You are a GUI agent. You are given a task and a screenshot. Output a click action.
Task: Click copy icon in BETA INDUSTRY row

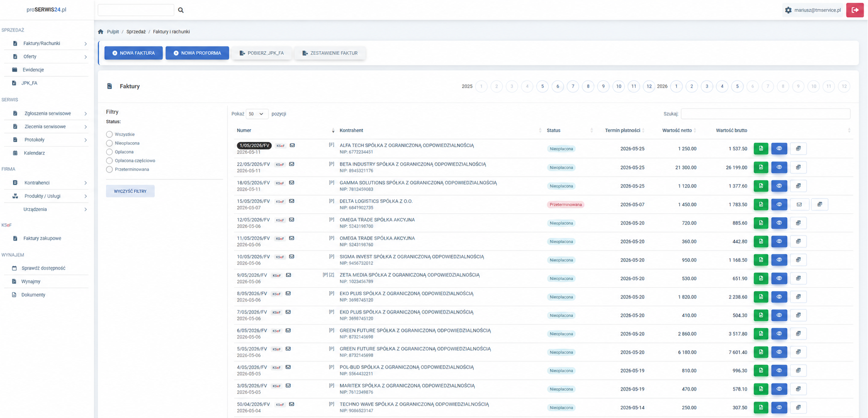coord(798,167)
